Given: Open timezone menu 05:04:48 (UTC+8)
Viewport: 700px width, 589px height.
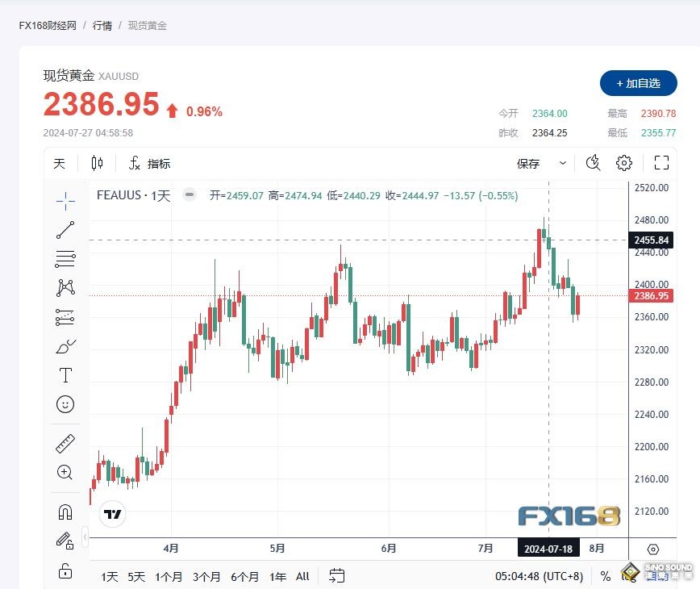Looking at the screenshot, I should pyautogui.click(x=539, y=577).
